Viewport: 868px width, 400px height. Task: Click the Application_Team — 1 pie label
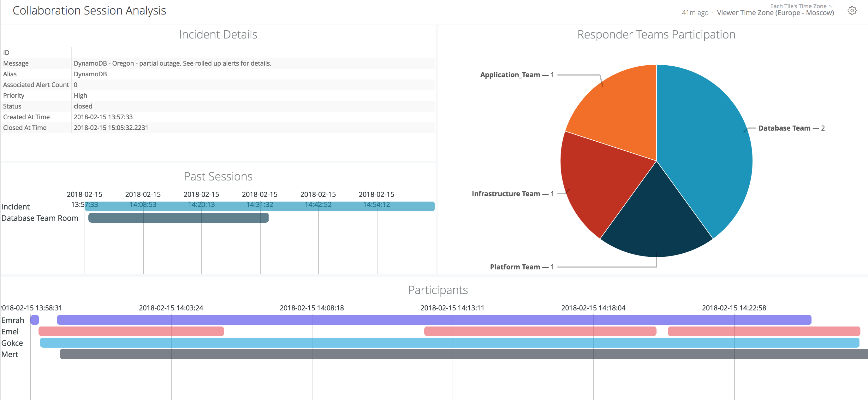click(517, 75)
